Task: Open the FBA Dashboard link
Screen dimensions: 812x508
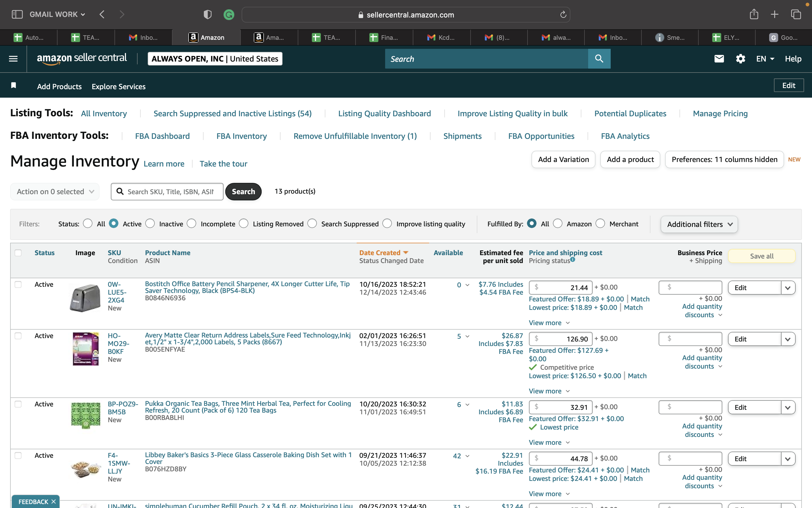Action: click(x=162, y=136)
